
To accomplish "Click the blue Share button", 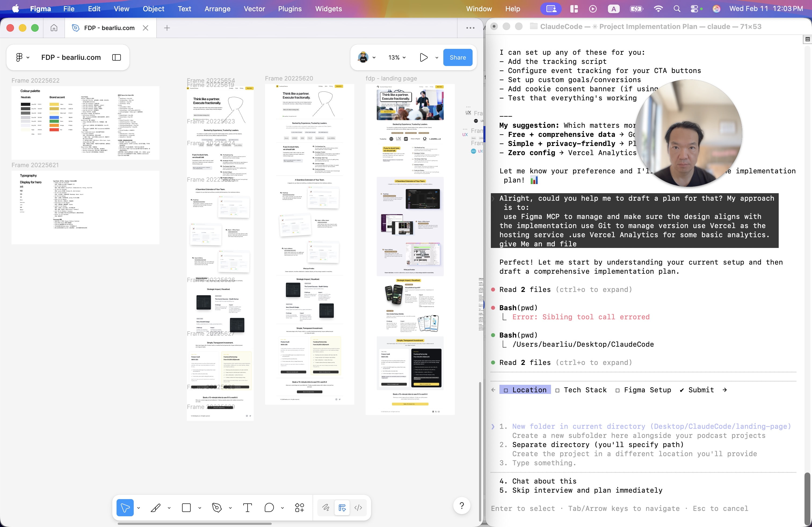I will point(458,57).
